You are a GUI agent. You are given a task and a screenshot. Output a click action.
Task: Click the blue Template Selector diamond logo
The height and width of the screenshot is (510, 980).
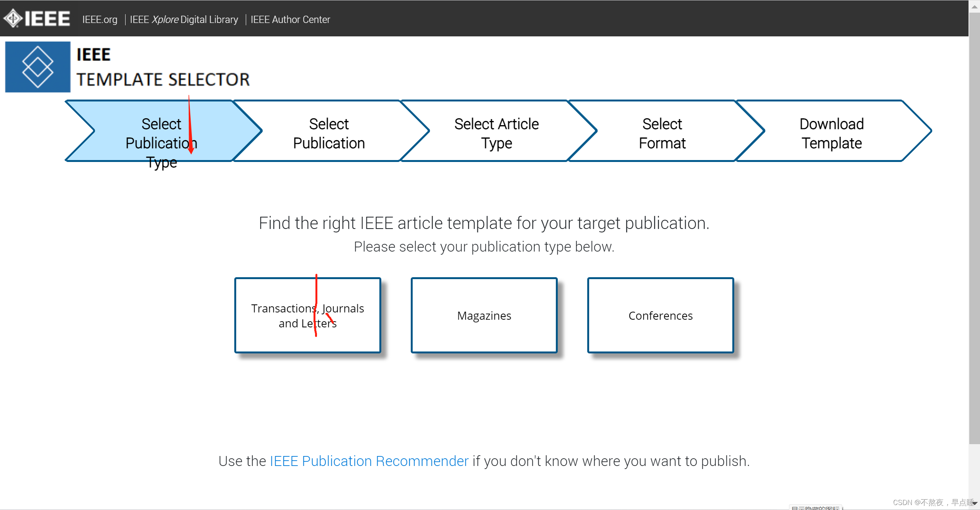point(38,67)
